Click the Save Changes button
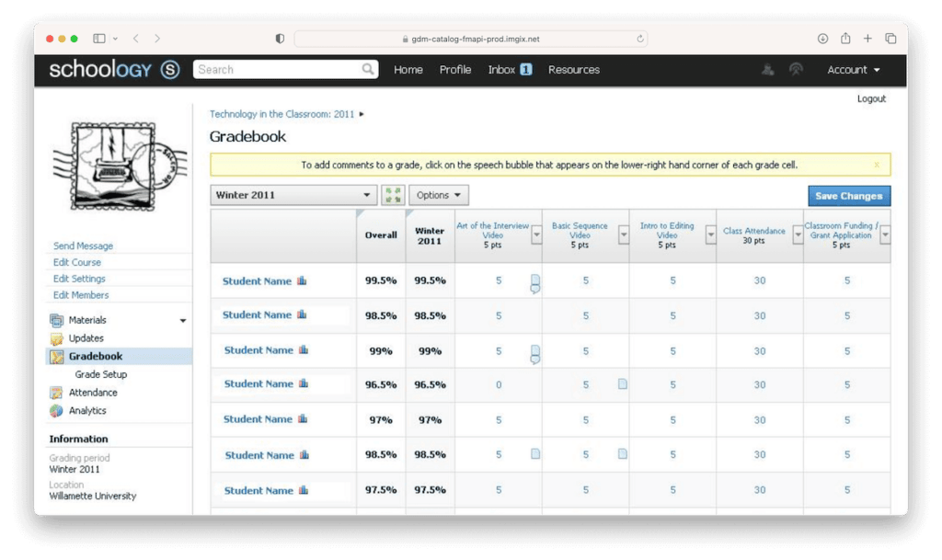942x560 pixels. click(x=849, y=196)
